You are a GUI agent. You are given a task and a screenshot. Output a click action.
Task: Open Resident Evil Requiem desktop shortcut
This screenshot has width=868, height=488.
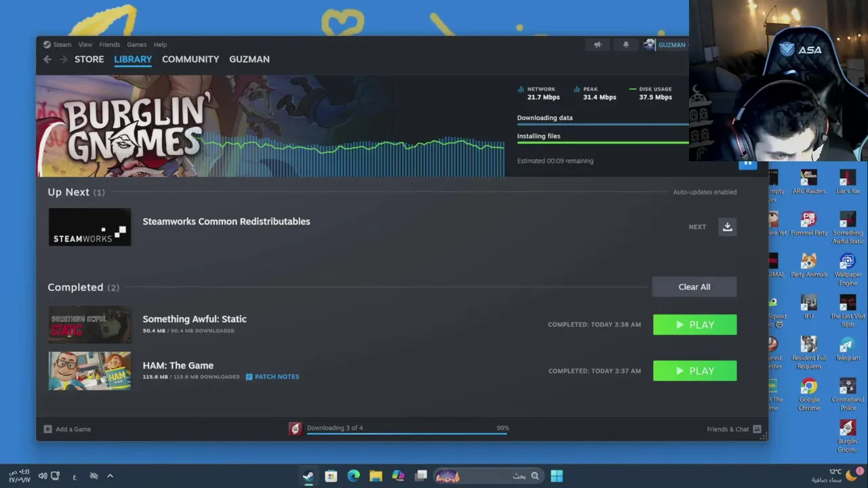pyautogui.click(x=809, y=352)
